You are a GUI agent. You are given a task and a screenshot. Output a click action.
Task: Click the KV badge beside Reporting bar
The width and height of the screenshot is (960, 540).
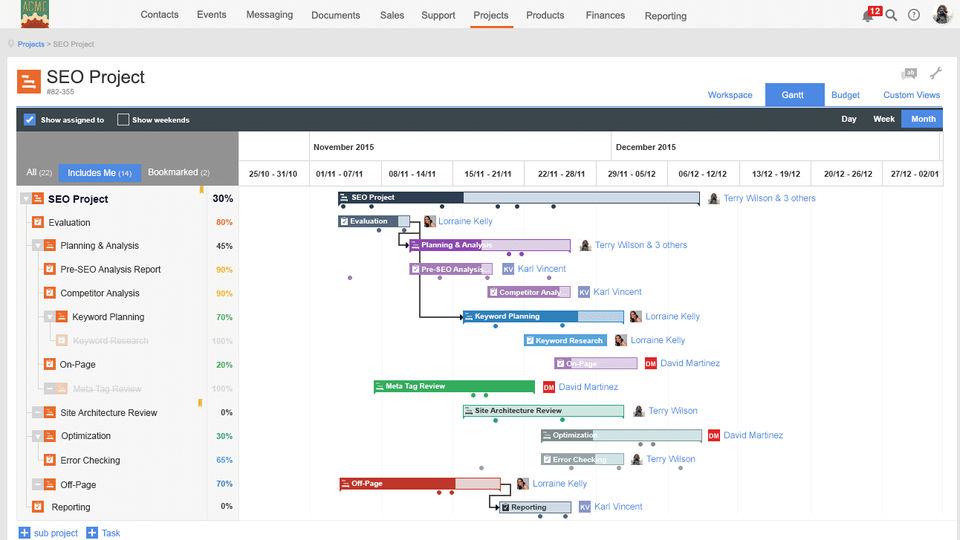(585, 507)
